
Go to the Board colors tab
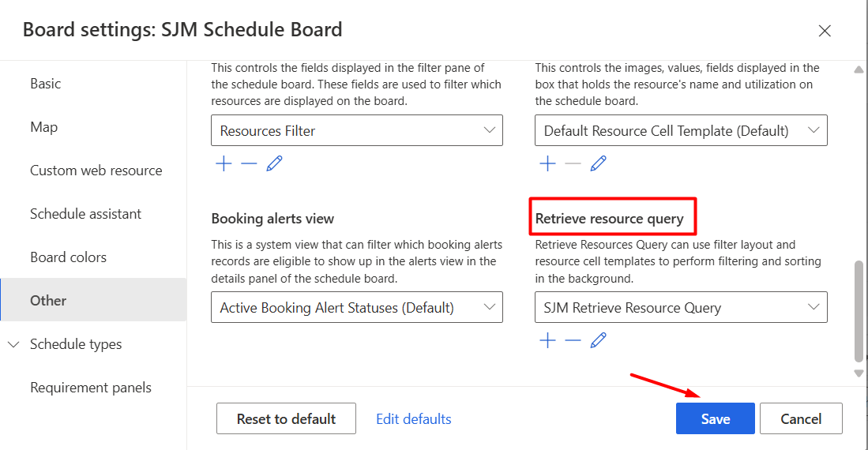(68, 257)
